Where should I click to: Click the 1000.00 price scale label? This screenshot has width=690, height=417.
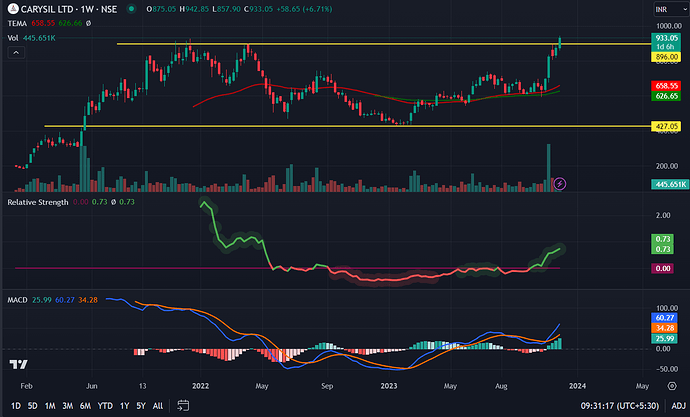pos(668,26)
